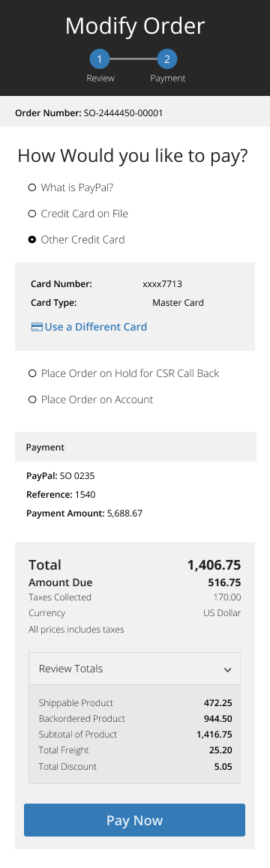Collapse Review Totals with the chevron arrow

tap(227, 670)
